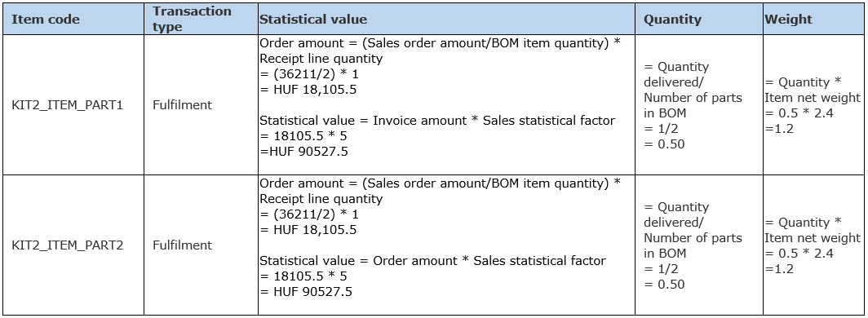Click the first row's =HUF 90527.5 result
Viewport: 868px width, 318px height.
pos(304,152)
